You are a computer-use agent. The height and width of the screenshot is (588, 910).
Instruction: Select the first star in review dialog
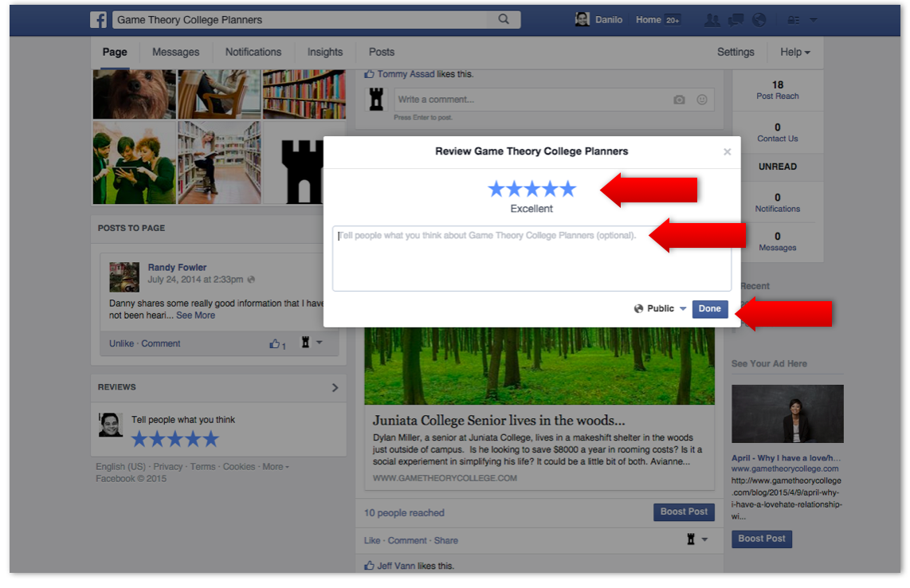[496, 189]
